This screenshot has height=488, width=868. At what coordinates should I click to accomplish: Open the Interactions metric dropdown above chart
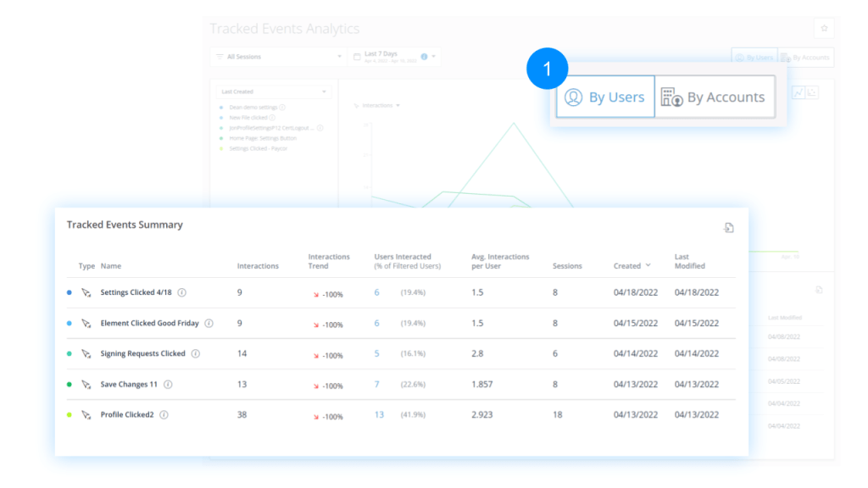click(x=377, y=106)
